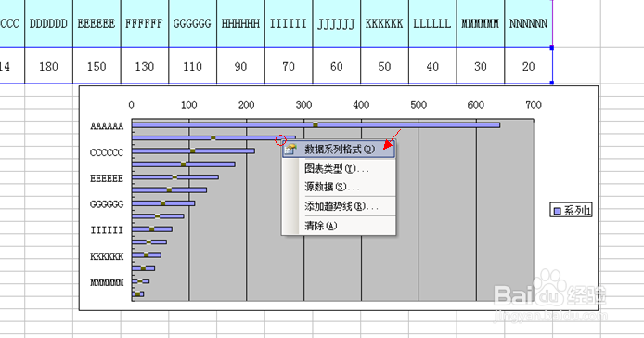The width and height of the screenshot is (644, 338).
Task: Click header cell NNNNNN
Action: point(528,24)
